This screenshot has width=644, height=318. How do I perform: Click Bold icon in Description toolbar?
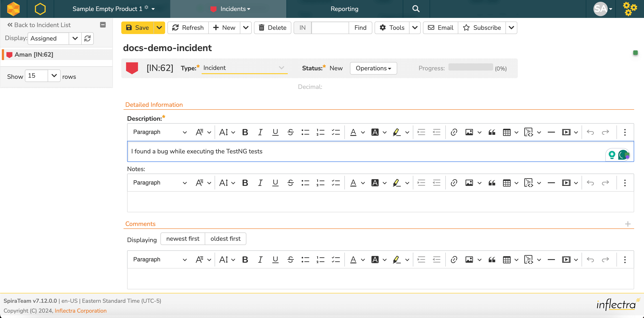coord(245,132)
